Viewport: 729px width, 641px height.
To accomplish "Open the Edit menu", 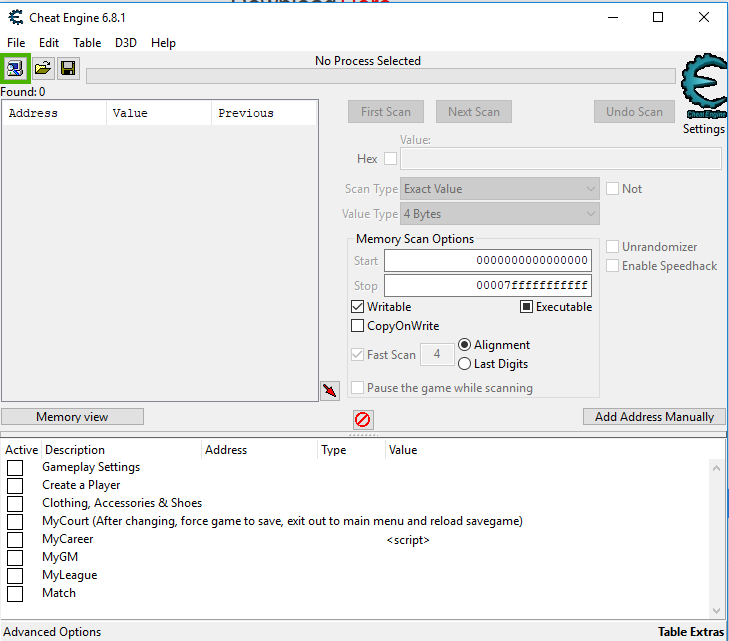I will (49, 43).
